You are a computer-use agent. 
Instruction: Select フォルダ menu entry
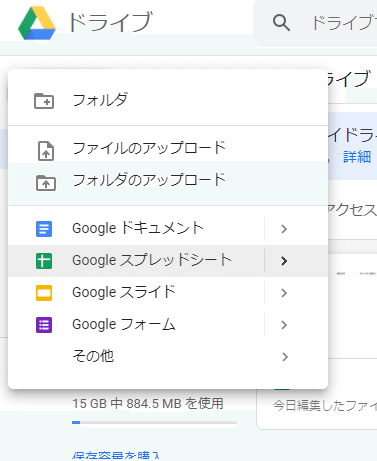168,101
